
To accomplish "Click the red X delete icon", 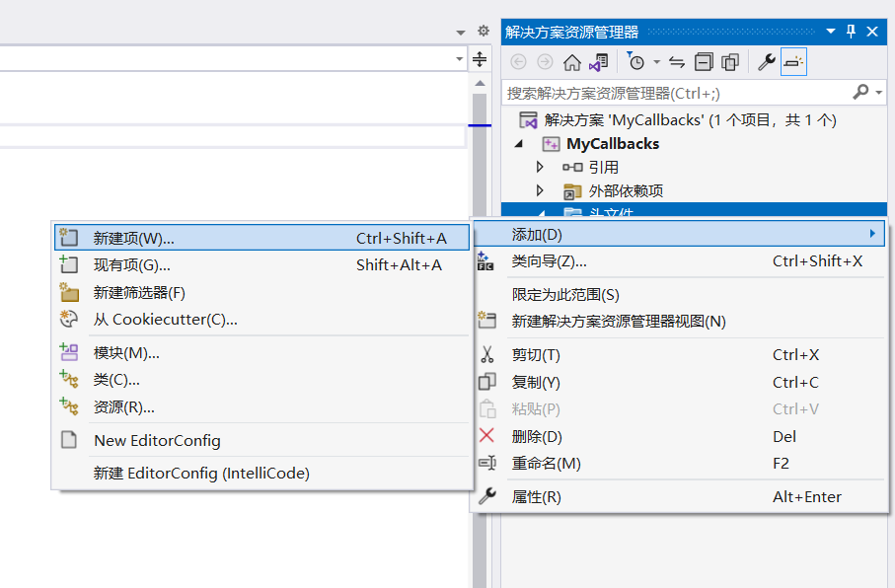I will (486, 436).
